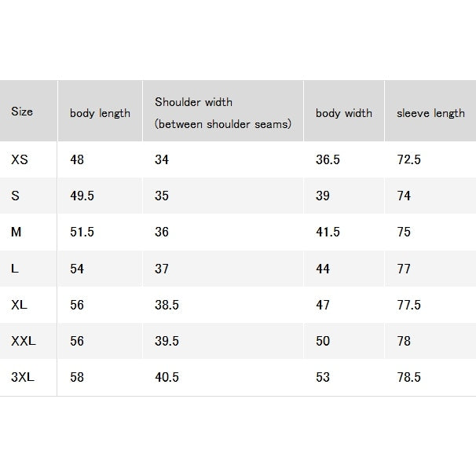This screenshot has height=476, width=476.
Task: Click the Shoulder width column header
Action: pyautogui.click(x=223, y=113)
